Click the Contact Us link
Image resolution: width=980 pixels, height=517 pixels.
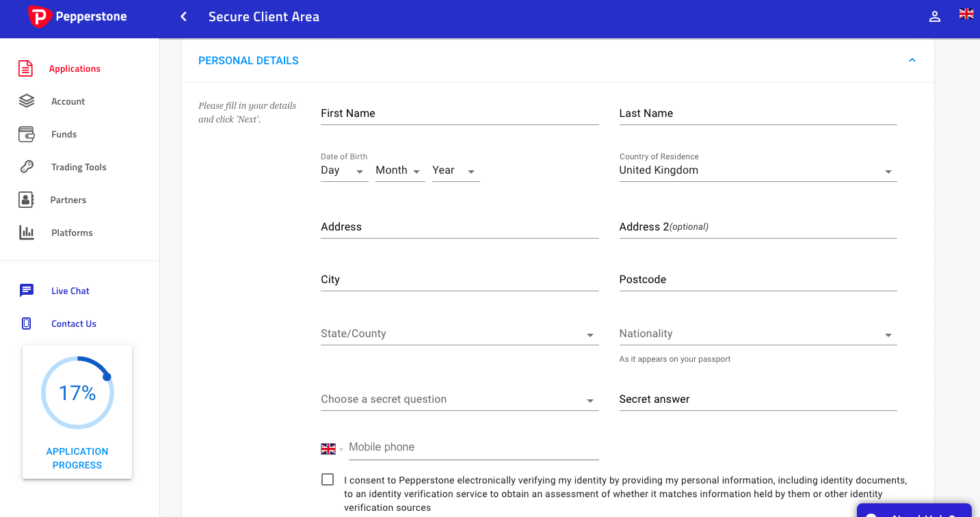pos(74,323)
